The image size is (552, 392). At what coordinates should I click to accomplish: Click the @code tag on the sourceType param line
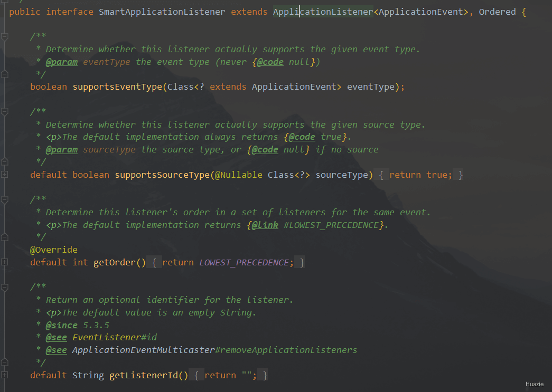[265, 150]
